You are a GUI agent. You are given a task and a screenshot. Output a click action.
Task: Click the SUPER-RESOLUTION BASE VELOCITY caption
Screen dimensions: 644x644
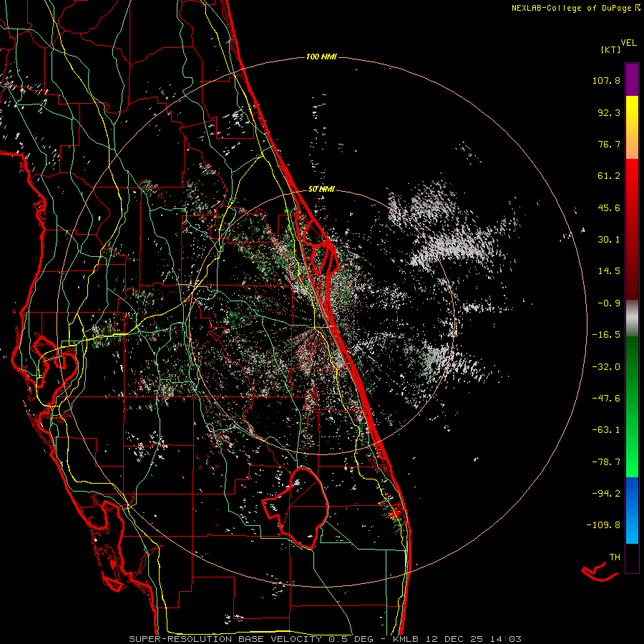[x=225, y=639]
